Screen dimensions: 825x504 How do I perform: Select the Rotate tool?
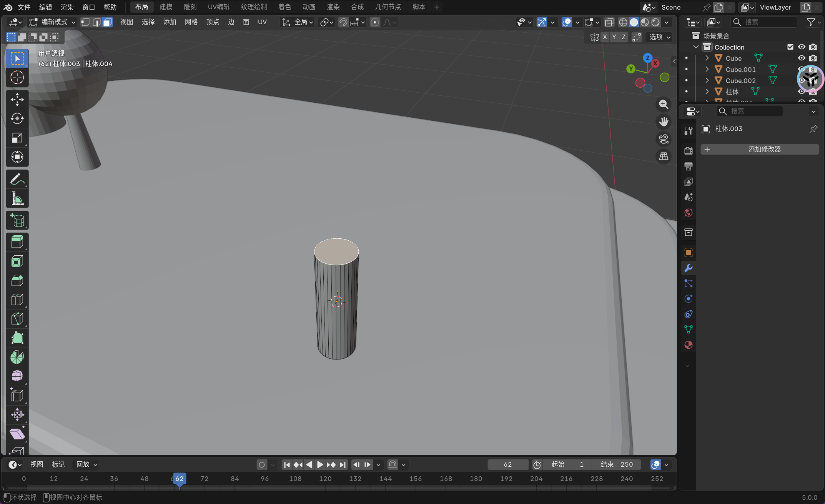[17, 119]
